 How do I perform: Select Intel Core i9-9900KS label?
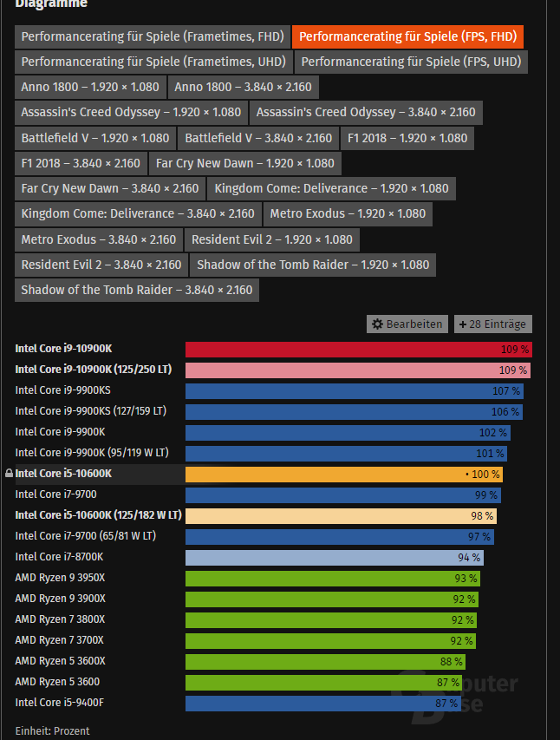click(62, 390)
